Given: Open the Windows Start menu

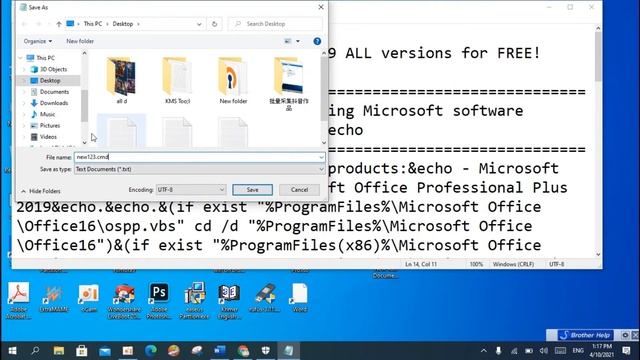Looking at the screenshot, I should (12, 351).
